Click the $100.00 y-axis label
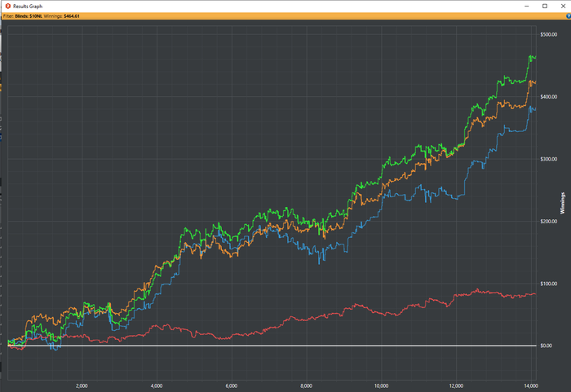The height and width of the screenshot is (392, 571). pos(549,284)
